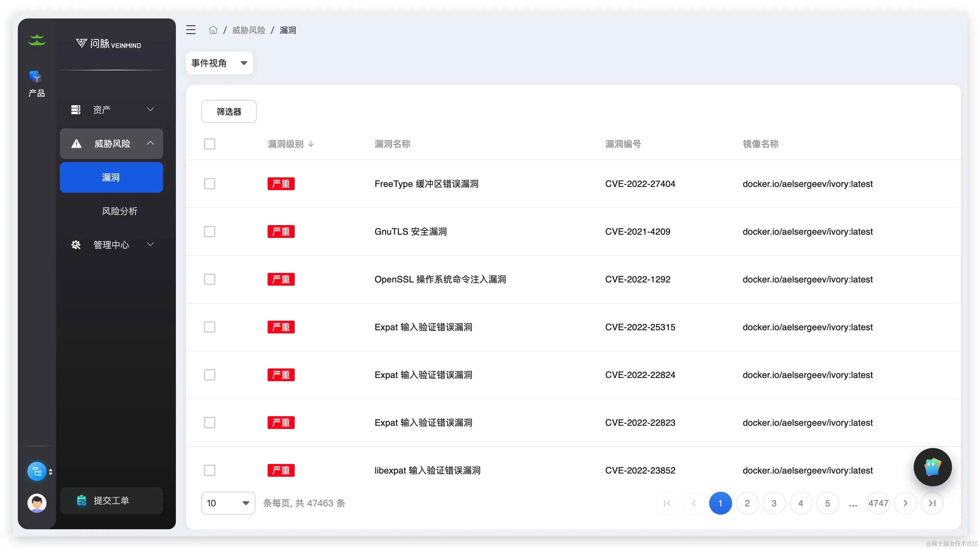Click the 提交工单 button
Screen dimensions: 980x549
[111, 501]
